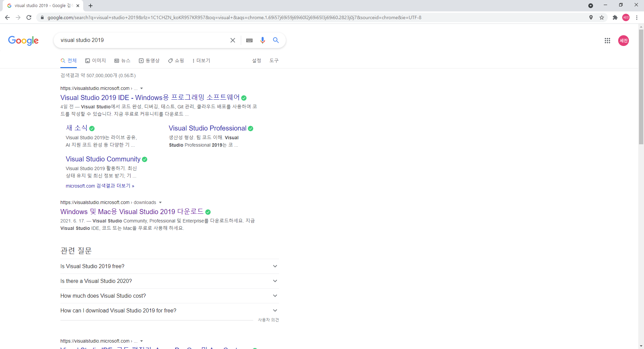The width and height of the screenshot is (644, 349).
Task: Click the scrollbar down arrow
Action: [x=641, y=346]
